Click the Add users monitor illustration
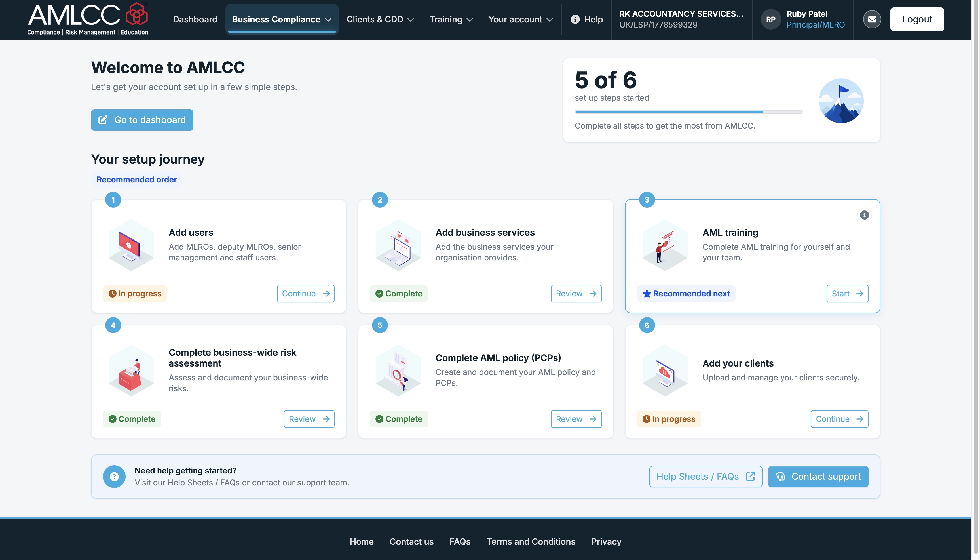Image resolution: width=980 pixels, height=560 pixels. point(131,245)
